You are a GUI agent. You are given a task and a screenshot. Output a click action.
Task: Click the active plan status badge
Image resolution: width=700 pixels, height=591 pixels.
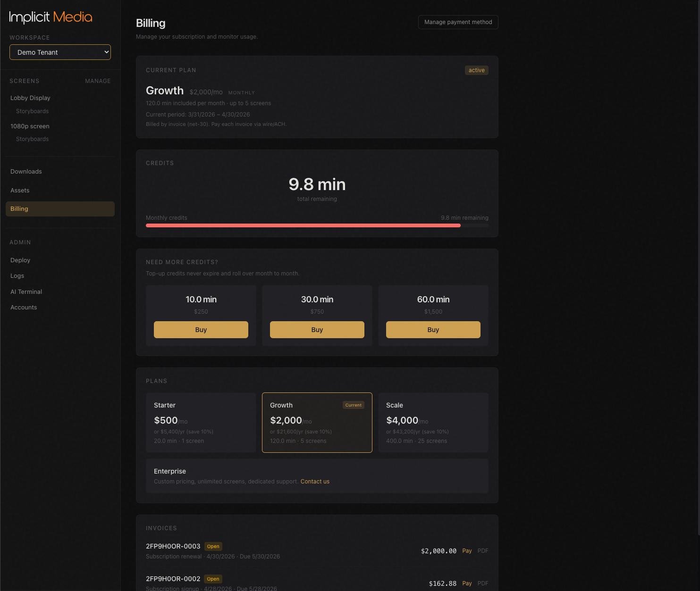(476, 70)
